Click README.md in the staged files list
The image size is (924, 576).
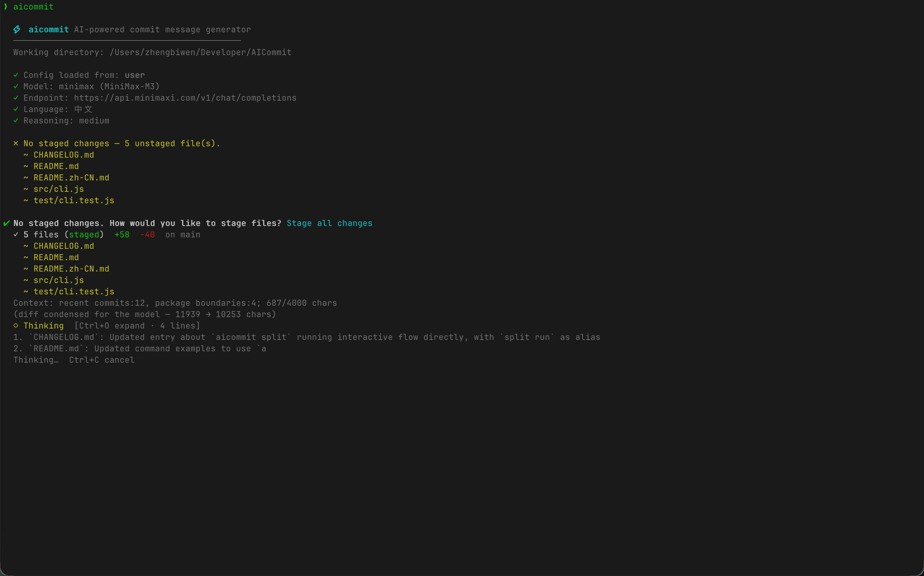click(x=56, y=258)
